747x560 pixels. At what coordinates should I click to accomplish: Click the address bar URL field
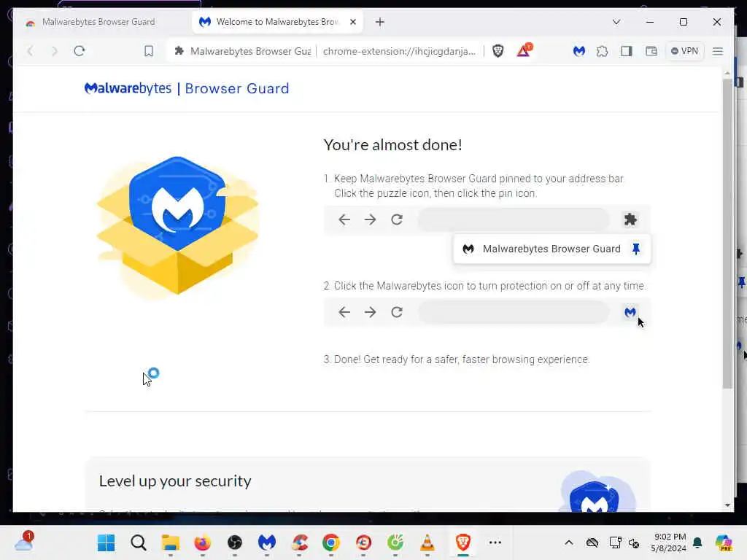click(x=399, y=51)
